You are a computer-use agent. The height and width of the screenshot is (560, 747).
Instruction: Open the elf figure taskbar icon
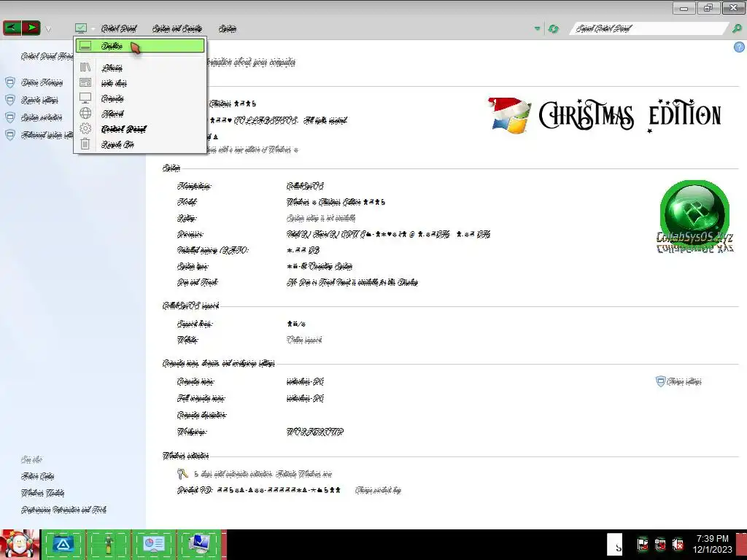click(108, 544)
